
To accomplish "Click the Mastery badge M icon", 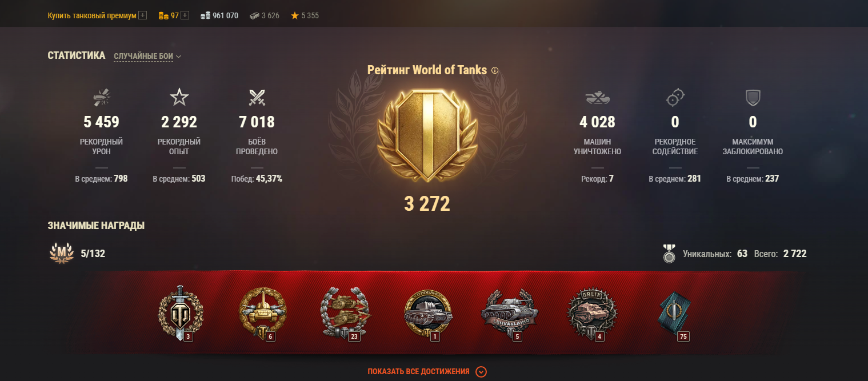I will 62,253.
